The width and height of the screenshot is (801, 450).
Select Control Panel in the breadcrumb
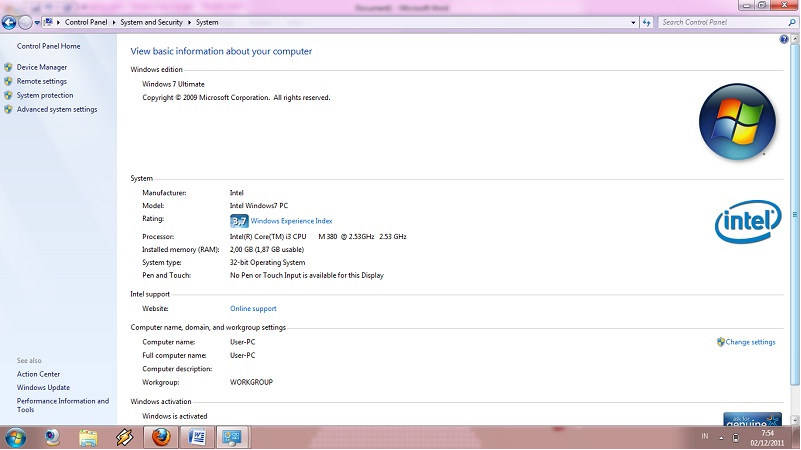[86, 22]
